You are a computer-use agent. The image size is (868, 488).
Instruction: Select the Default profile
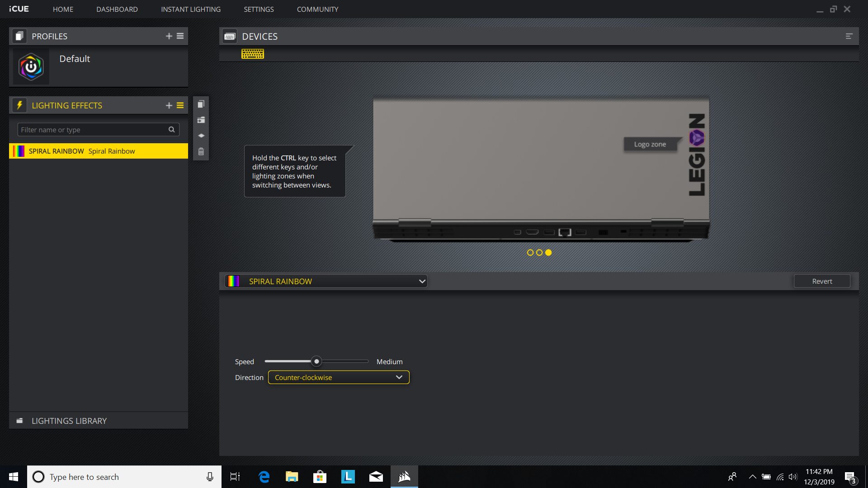point(99,67)
